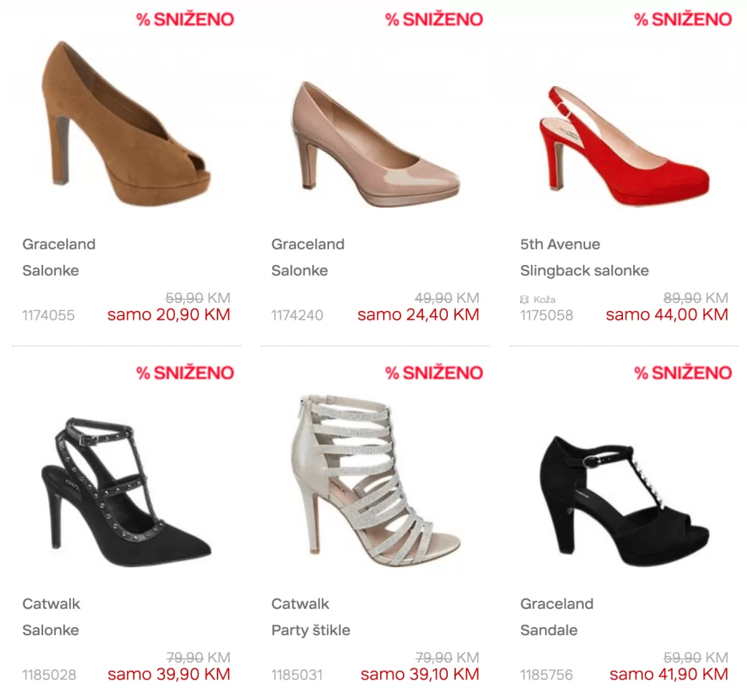Screen dimensions: 747x700
Task: Open the red 5th Avenue slingback image
Action: (x=624, y=145)
